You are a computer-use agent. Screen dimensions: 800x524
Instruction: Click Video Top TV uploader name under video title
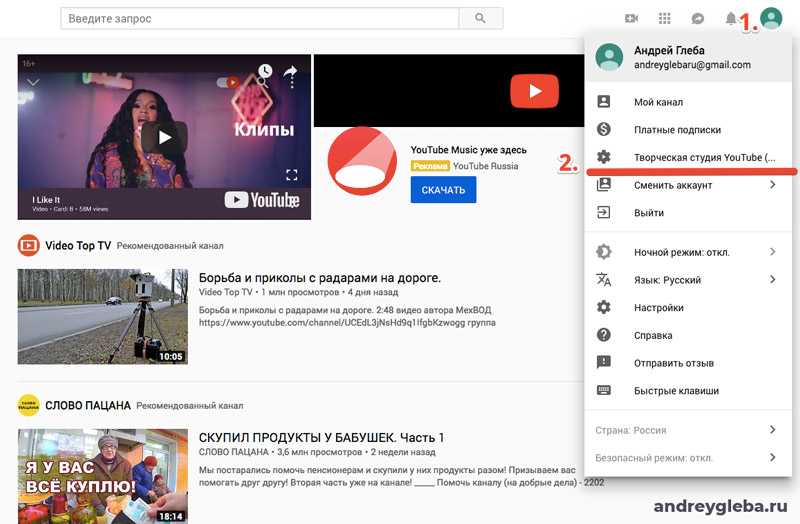click(226, 292)
